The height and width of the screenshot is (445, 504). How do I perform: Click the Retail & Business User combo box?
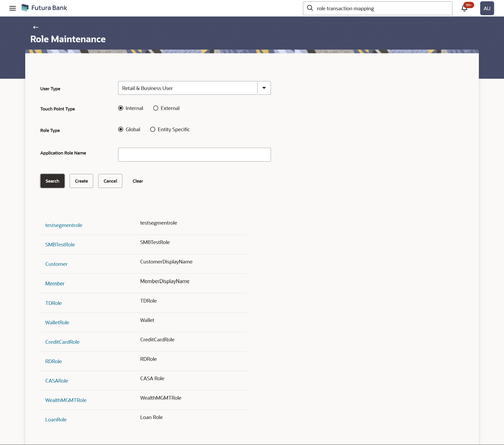187,88
